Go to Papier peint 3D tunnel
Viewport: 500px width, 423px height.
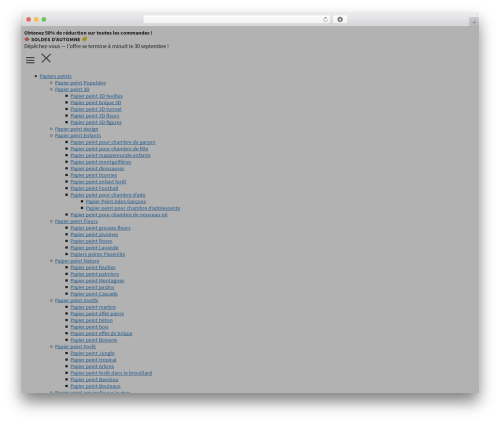click(x=96, y=109)
